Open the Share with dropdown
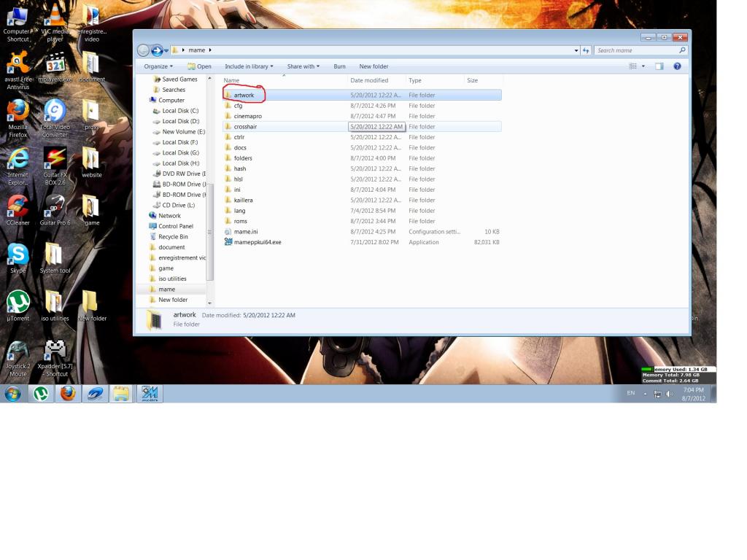The image size is (747, 560). click(303, 66)
